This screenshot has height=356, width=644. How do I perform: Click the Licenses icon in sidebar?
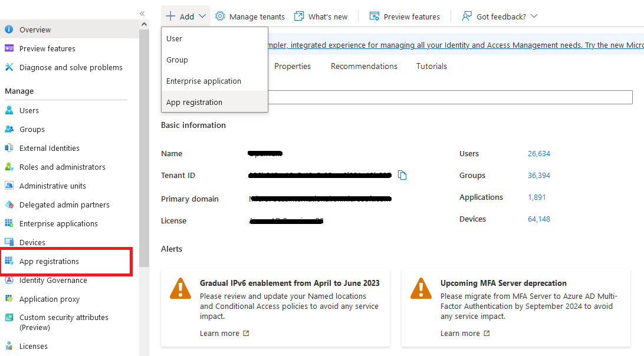(x=9, y=346)
